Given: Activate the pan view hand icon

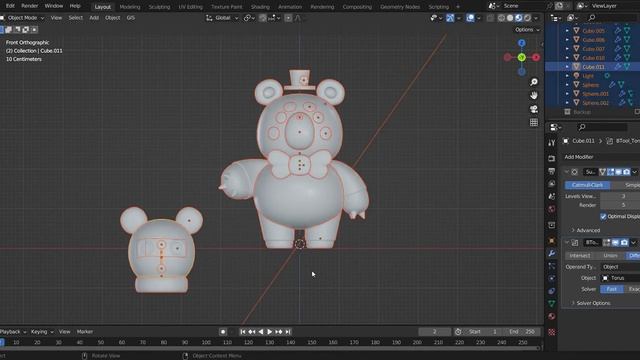Looking at the screenshot, I should (x=533, y=96).
